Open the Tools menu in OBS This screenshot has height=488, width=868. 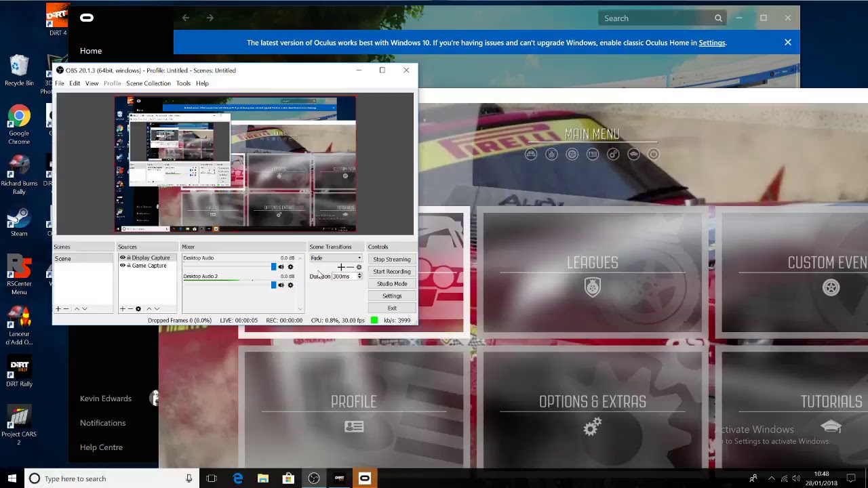click(183, 83)
